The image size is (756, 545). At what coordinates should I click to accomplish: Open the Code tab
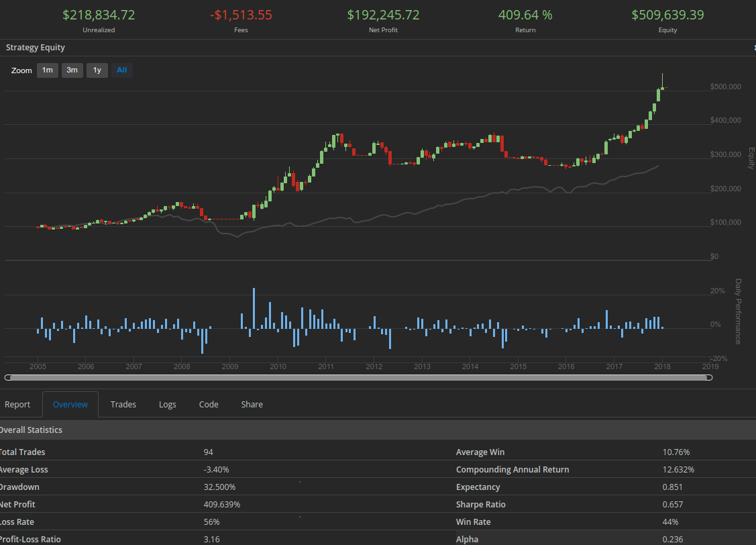click(209, 405)
